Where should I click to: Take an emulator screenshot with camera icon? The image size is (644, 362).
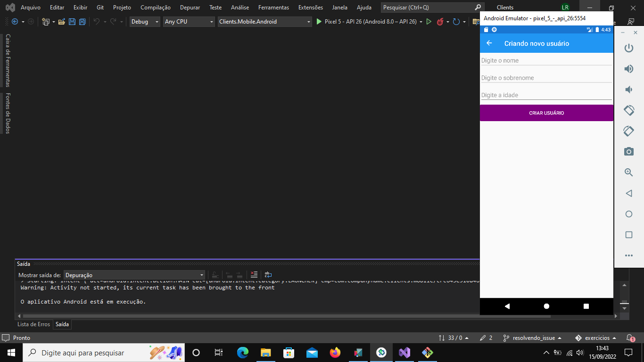click(x=629, y=151)
